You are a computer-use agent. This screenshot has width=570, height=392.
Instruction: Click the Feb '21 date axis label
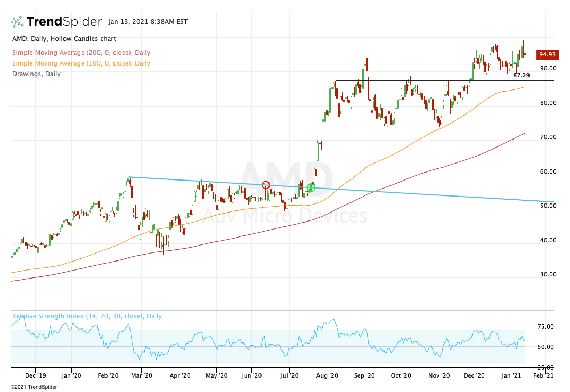(x=543, y=375)
